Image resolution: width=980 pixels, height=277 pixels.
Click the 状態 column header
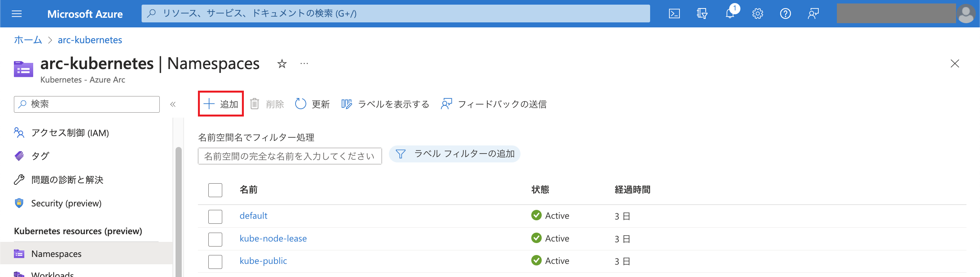point(540,189)
